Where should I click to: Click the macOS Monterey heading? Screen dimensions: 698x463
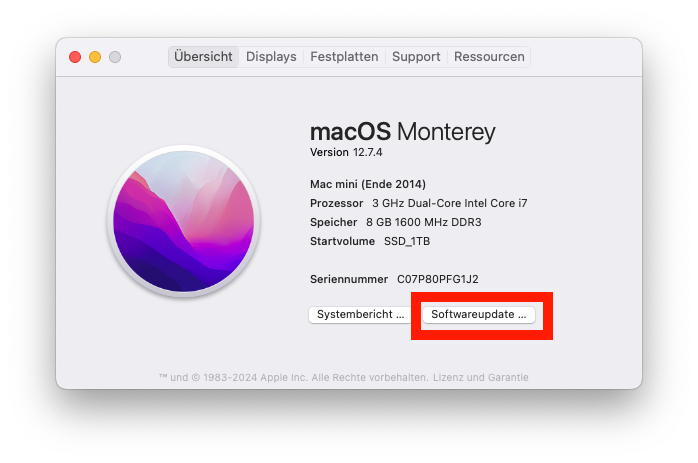(x=402, y=132)
